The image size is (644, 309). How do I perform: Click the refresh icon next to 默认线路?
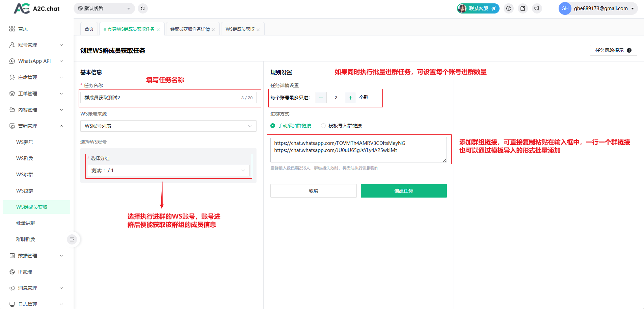coord(143,8)
